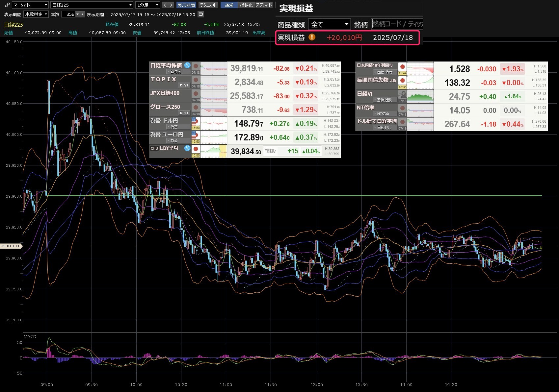Click Japan flag icon in JPX日経400 row
Screen dimensions: 559x392
point(196,93)
